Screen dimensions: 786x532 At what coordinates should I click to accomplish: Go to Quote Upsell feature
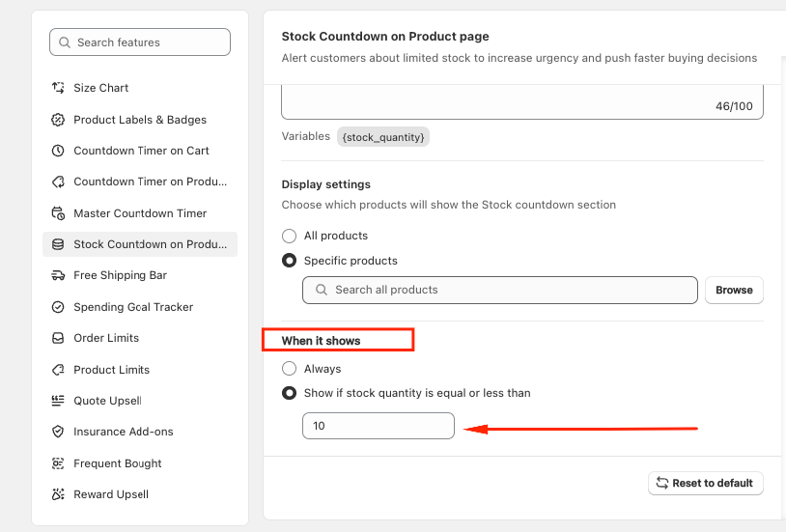(x=140, y=401)
